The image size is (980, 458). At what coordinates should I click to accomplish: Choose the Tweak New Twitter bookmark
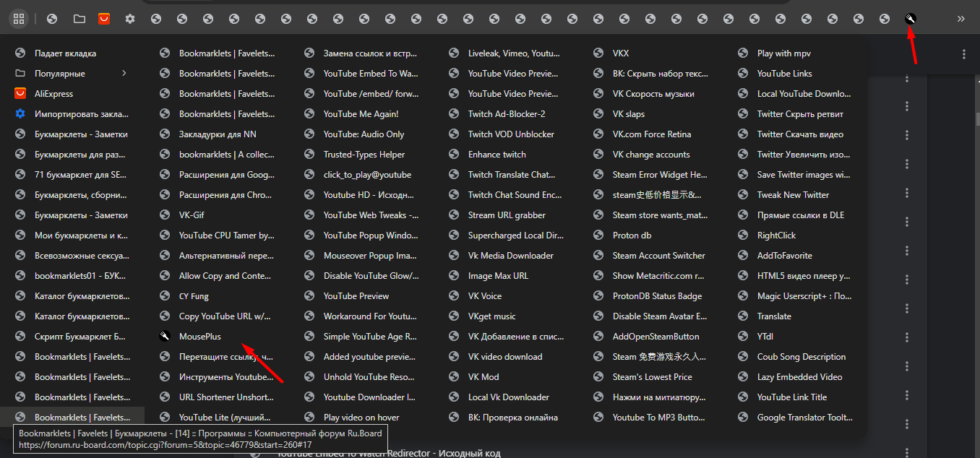pyautogui.click(x=795, y=195)
